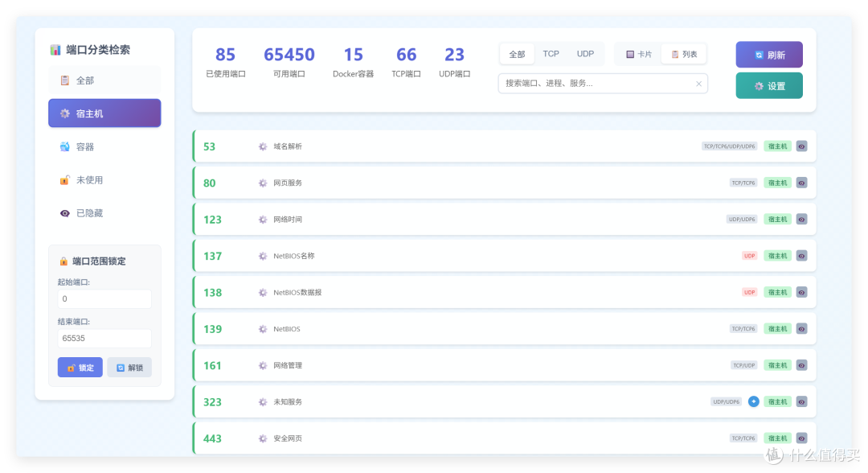The image size is (868, 473).
Task: Click the gear icon next to NetBIOS on port 139
Action: click(x=262, y=328)
